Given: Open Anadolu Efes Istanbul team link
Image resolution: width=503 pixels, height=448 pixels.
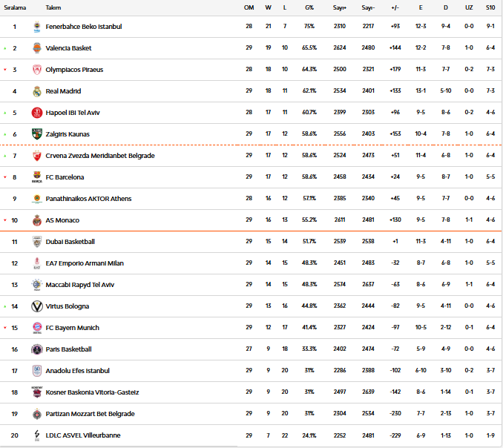Looking at the screenshot, I should pos(77,371).
